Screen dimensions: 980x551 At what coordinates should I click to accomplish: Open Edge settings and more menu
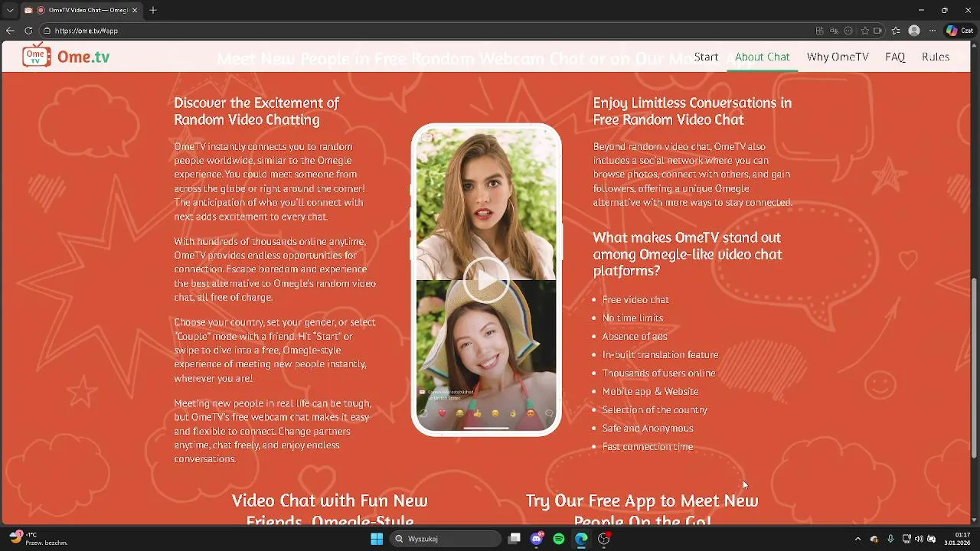pos(933,31)
